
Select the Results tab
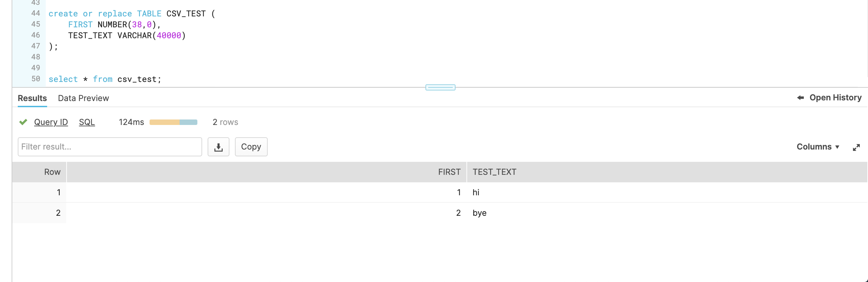(32, 98)
